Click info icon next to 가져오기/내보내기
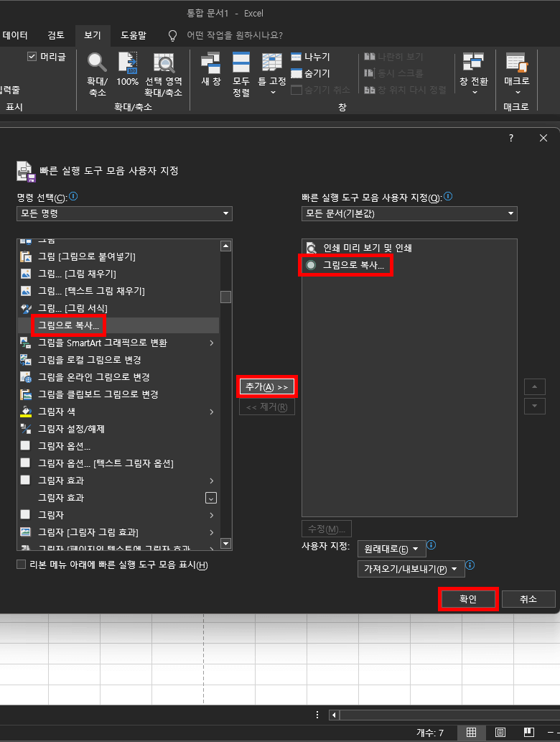The width and height of the screenshot is (560, 742). click(470, 565)
